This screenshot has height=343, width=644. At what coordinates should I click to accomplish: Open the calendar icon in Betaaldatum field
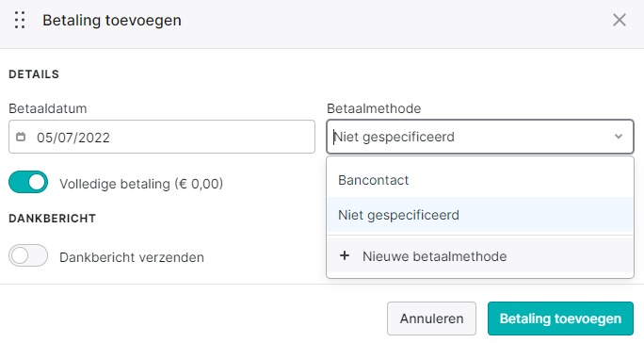click(x=21, y=137)
